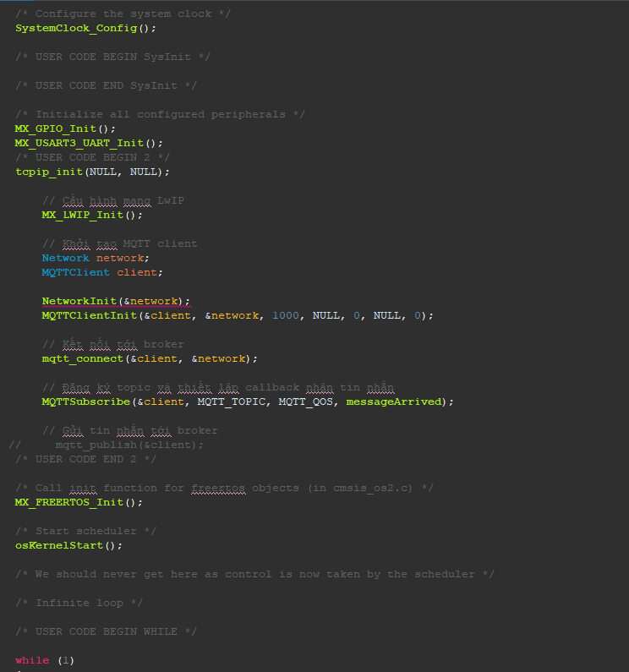Screen dimensions: 629x672
Task: Click the USER CODE BEGIN WHILE comment
Action: coord(106,631)
